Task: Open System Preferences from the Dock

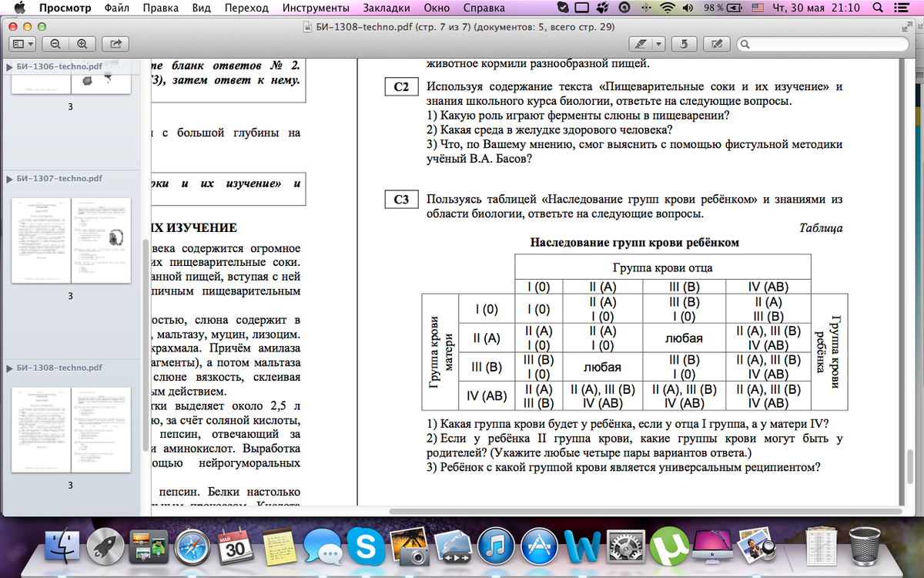Action: click(x=626, y=546)
